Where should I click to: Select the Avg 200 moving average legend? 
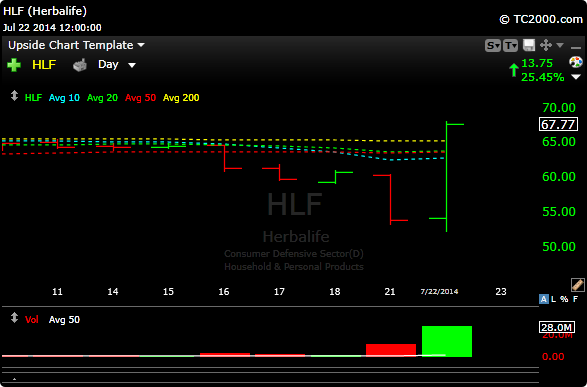(x=181, y=98)
